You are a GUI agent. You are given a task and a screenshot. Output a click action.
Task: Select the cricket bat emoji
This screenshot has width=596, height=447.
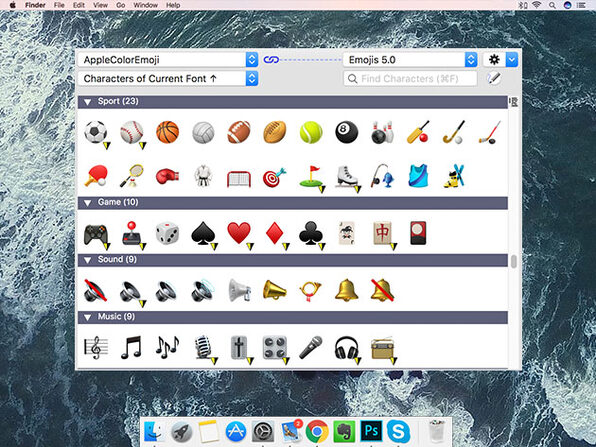tap(418, 132)
